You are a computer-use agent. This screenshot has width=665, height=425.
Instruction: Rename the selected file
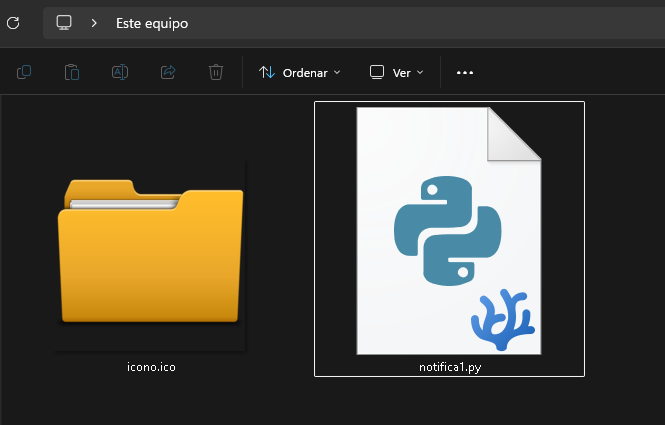coord(120,73)
